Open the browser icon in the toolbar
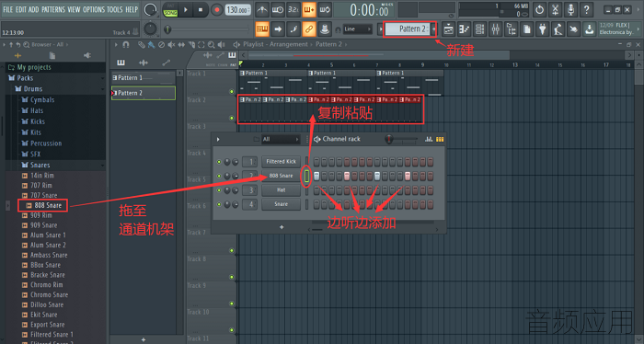The image size is (644, 344). 511,29
